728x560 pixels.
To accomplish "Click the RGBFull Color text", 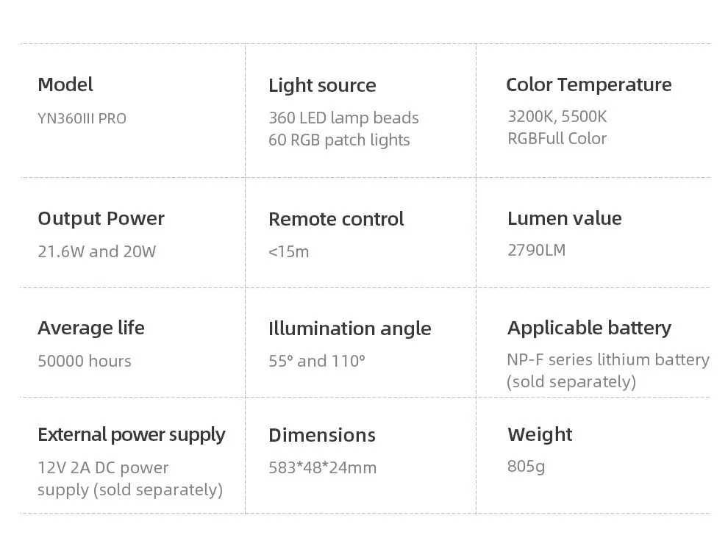I will [557, 138].
